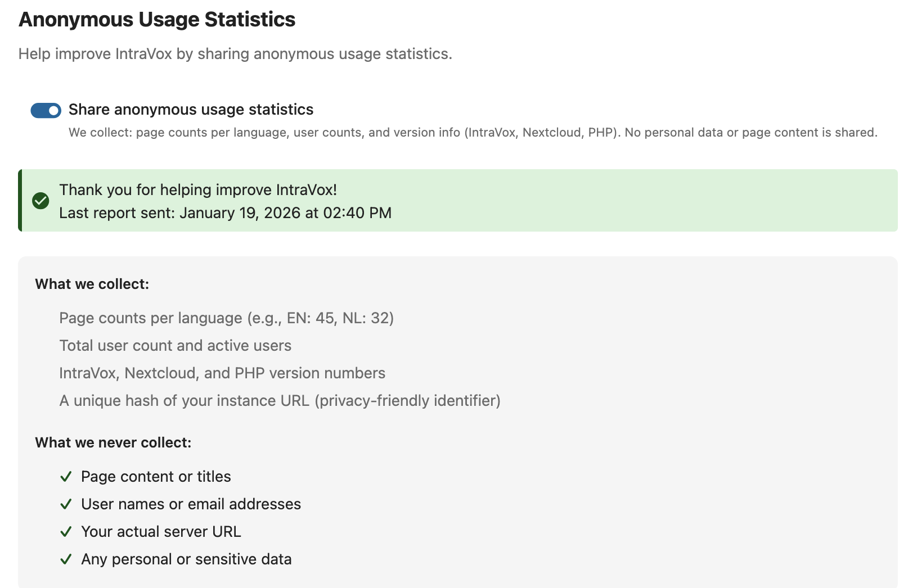Viewport: 899px width, 588px height.
Task: Click 'Total user count and active users'
Action: (x=176, y=346)
